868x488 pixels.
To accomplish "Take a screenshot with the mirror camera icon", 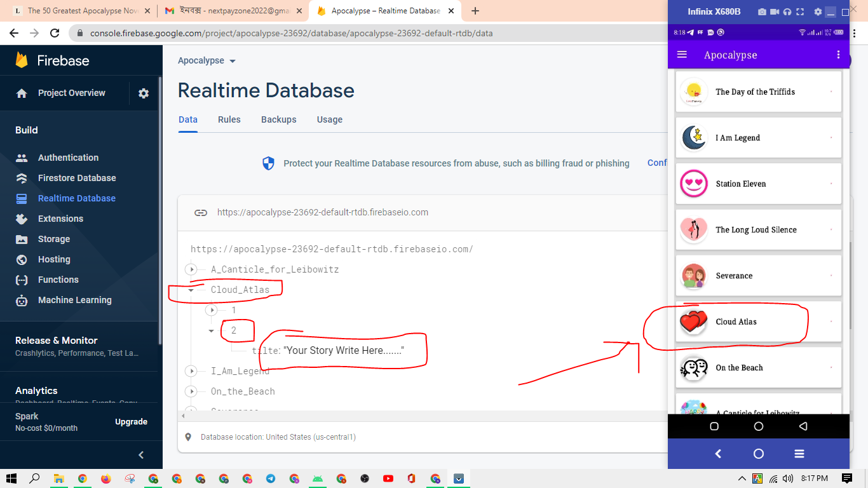I will point(762,12).
